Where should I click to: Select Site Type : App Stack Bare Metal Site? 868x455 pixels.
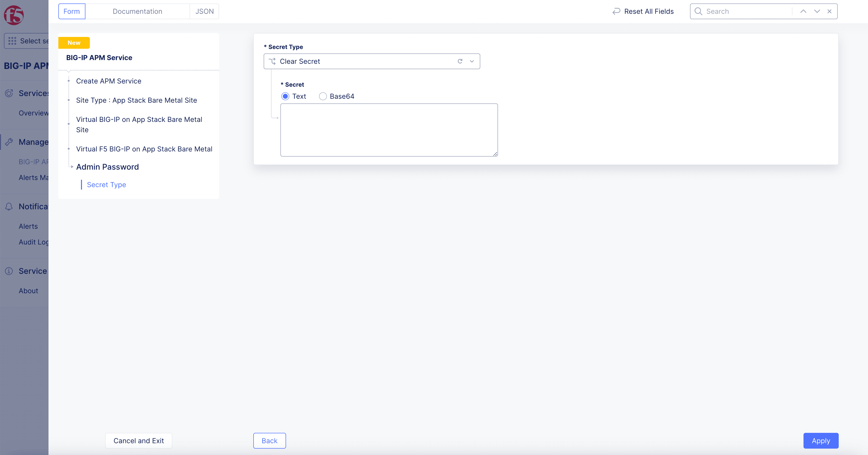coord(136,100)
